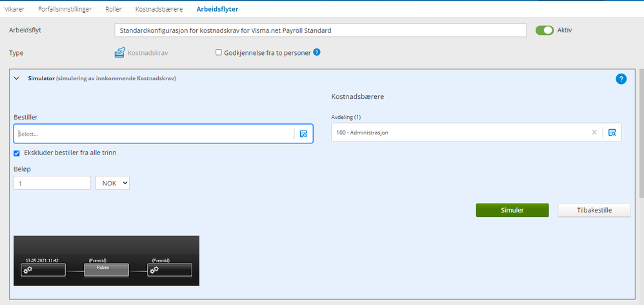This screenshot has height=305, width=644.
Task: Open the Simulator help icon
Action: [x=621, y=79]
